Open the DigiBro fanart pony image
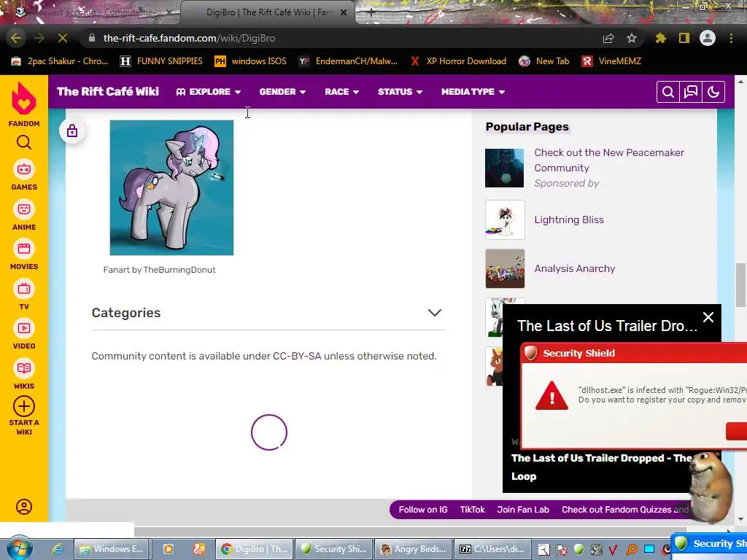Viewport: 747px width, 560px height. coord(171,187)
